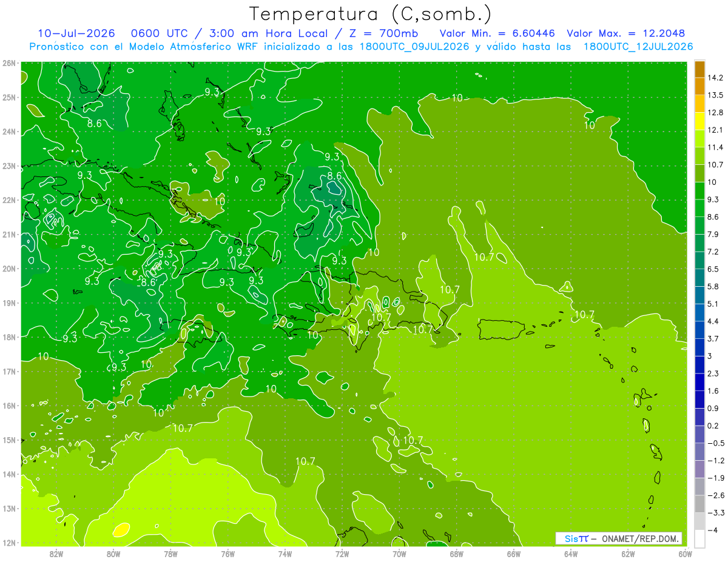728x562 pixels.
Task: Click the '12N' latitude axis label
Action: coord(8,543)
